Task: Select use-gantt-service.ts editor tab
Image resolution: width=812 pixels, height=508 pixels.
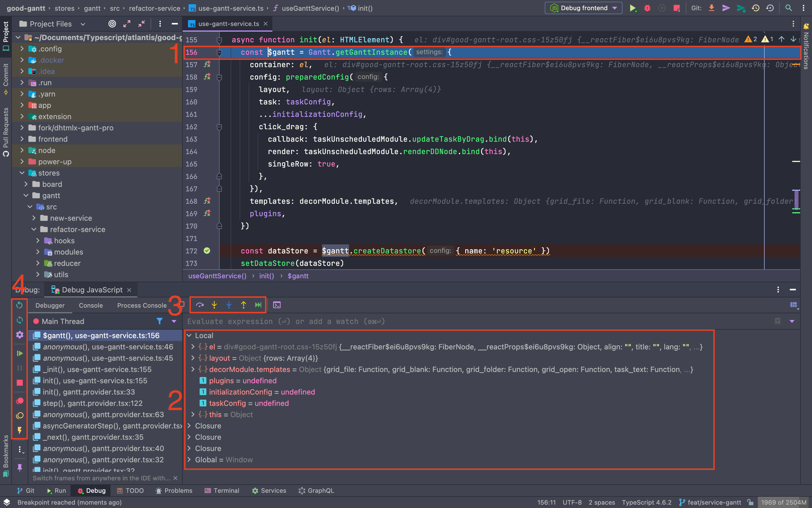Action: [228, 24]
